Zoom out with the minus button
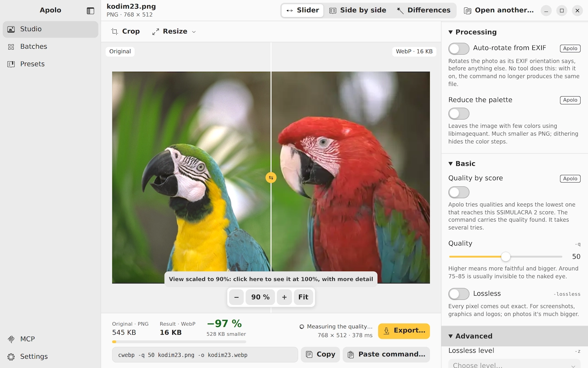588x368 pixels. (x=236, y=297)
